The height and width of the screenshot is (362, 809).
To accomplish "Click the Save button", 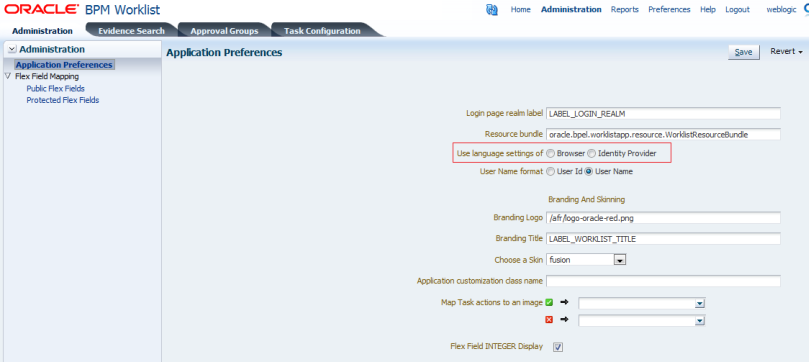I will (x=743, y=52).
